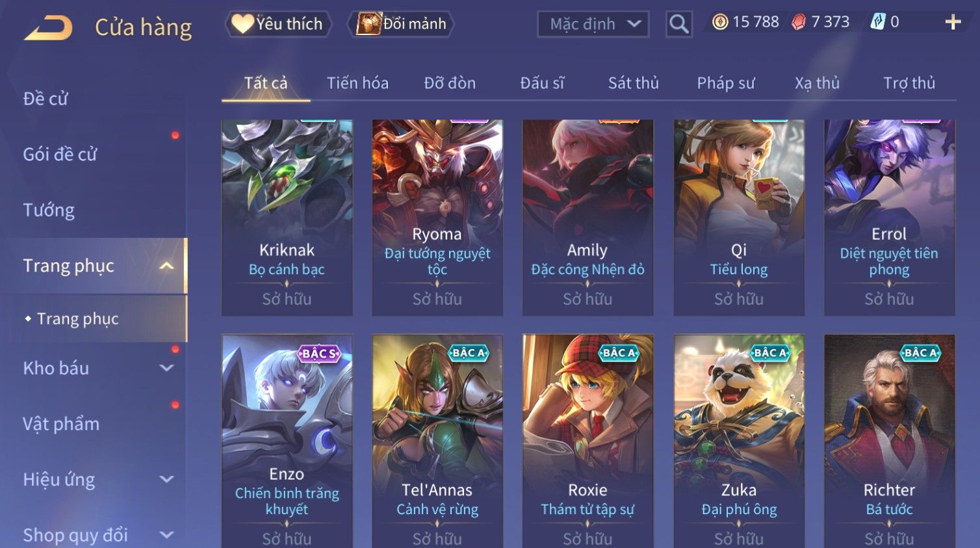Go back using the golden arrow icon

coord(48,28)
